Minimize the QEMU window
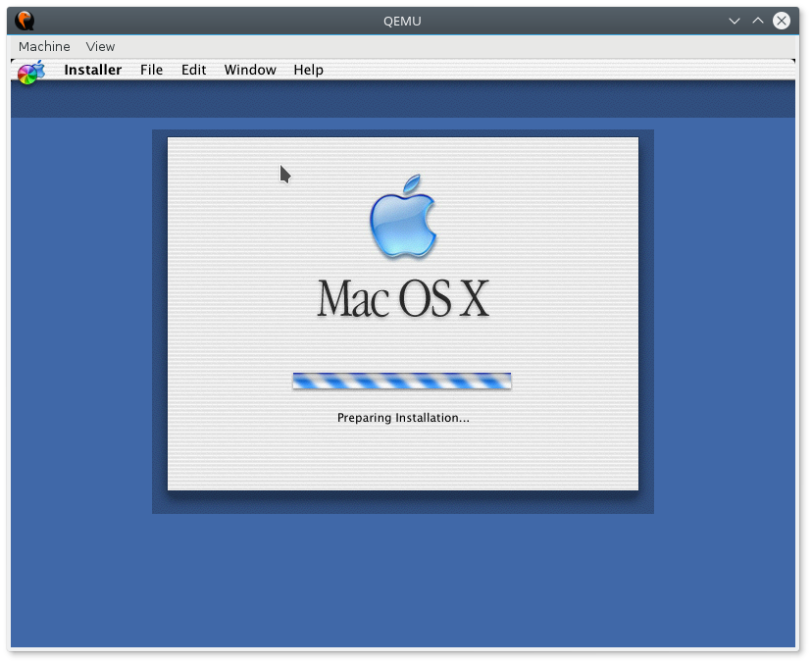 [x=734, y=21]
